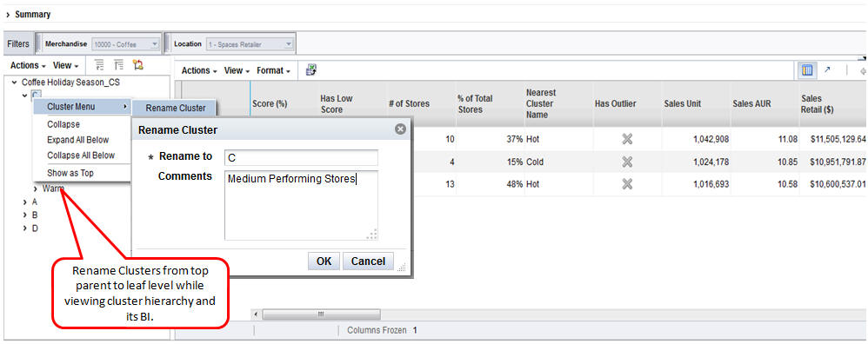Click the Cancel button
This screenshot has width=868, height=344.
368,261
